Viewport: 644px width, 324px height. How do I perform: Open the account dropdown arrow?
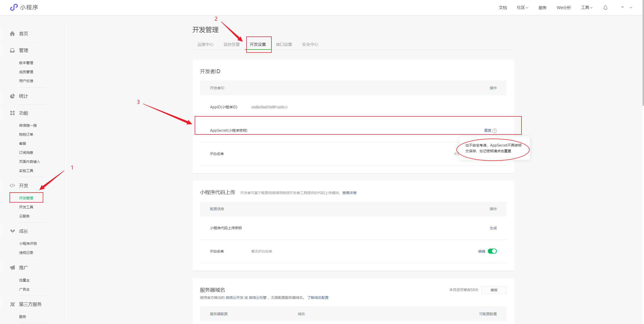pos(631,8)
